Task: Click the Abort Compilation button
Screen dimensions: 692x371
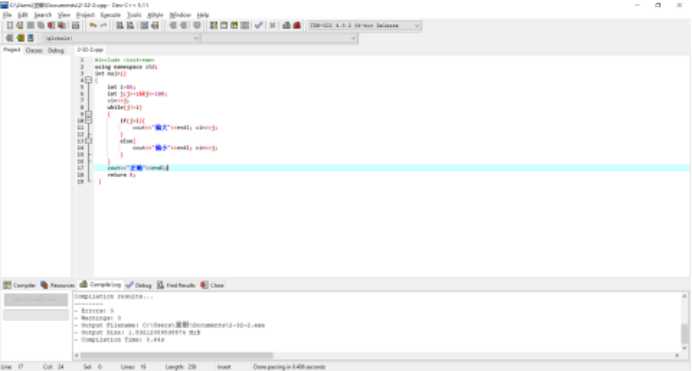Action: tap(36, 300)
